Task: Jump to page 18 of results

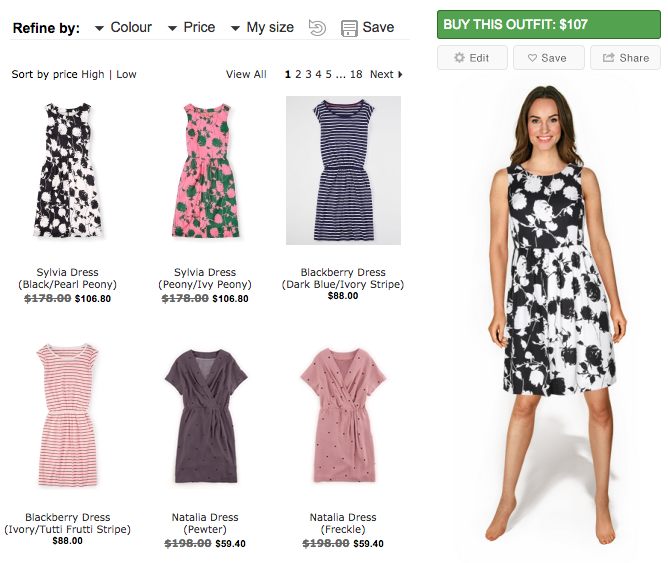Action: pos(356,75)
